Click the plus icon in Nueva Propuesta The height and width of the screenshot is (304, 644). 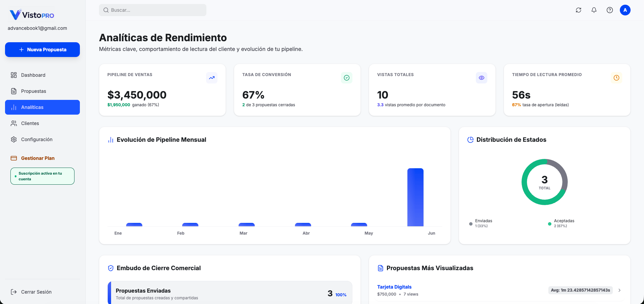[21, 50]
